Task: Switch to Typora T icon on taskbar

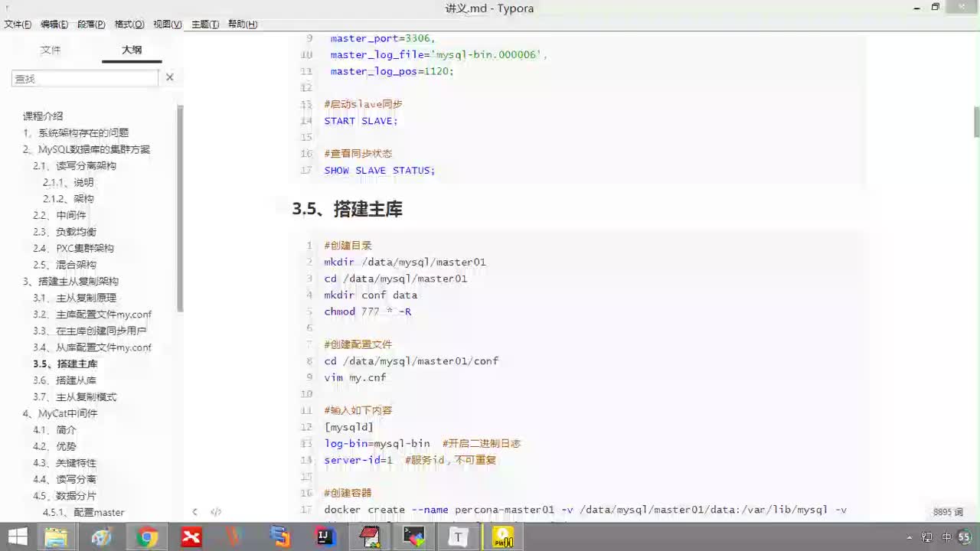Action: (458, 537)
